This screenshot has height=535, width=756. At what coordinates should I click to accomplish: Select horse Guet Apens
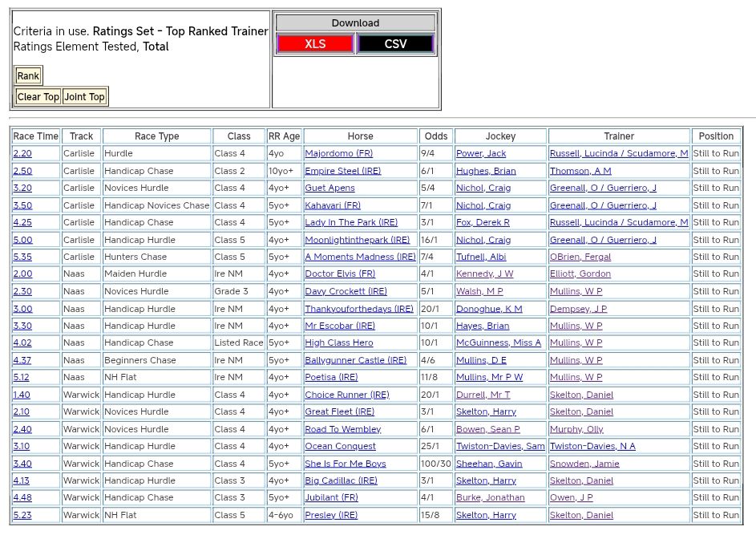tap(329, 188)
